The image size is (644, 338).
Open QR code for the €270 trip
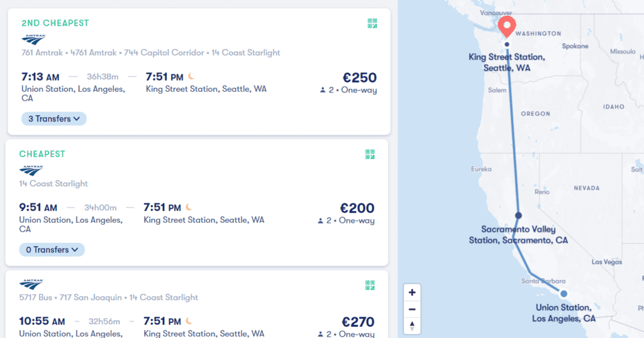[x=370, y=285]
